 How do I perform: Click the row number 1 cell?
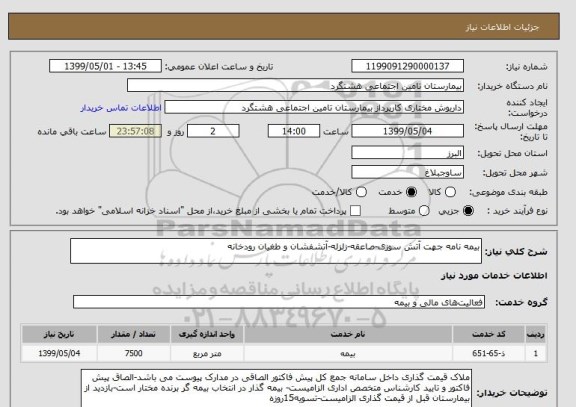pyautogui.click(x=536, y=353)
